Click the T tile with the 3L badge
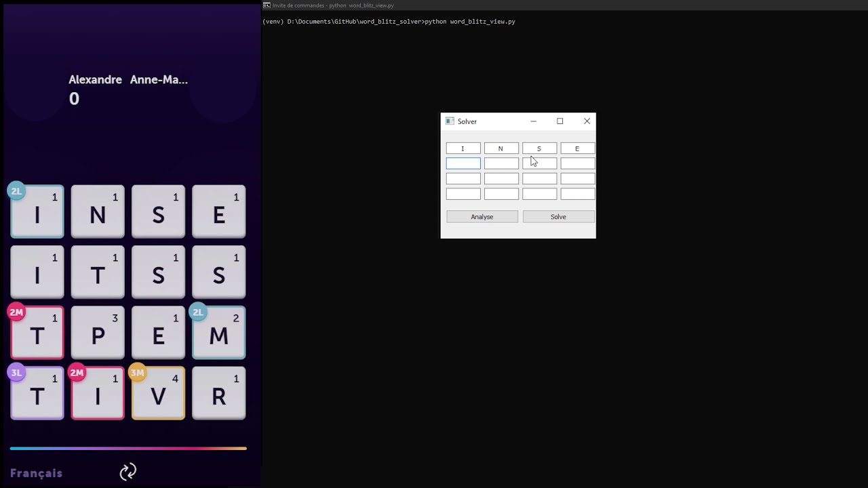Viewport: 868px width, 488px height. [x=37, y=393]
